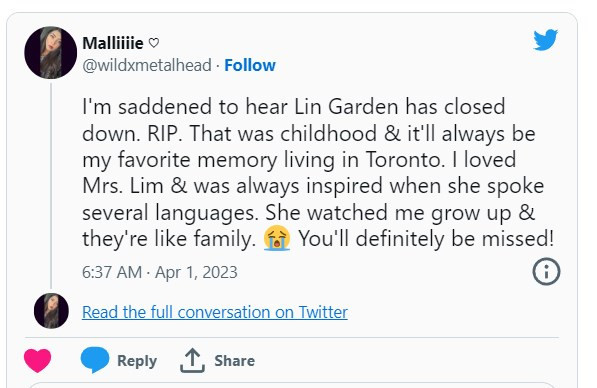Open the 6:37 AM timestamp
Screen dimensions: 597x388
112,272
